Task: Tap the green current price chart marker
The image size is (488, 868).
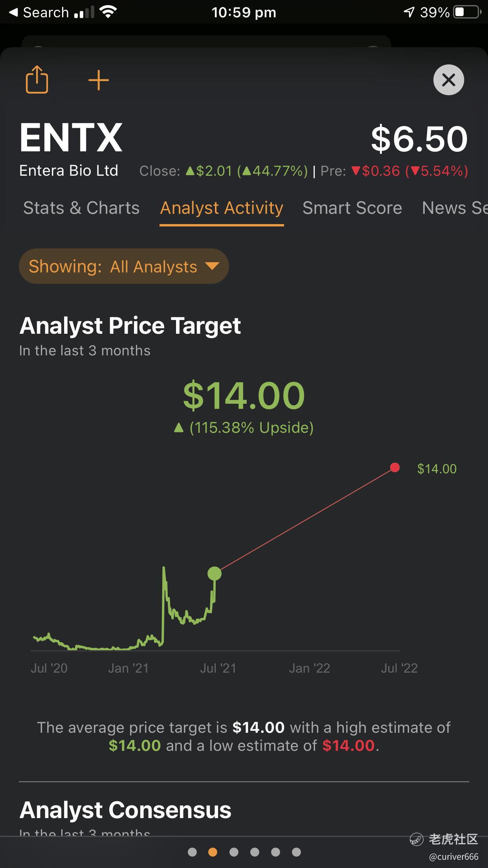Action: click(x=215, y=574)
